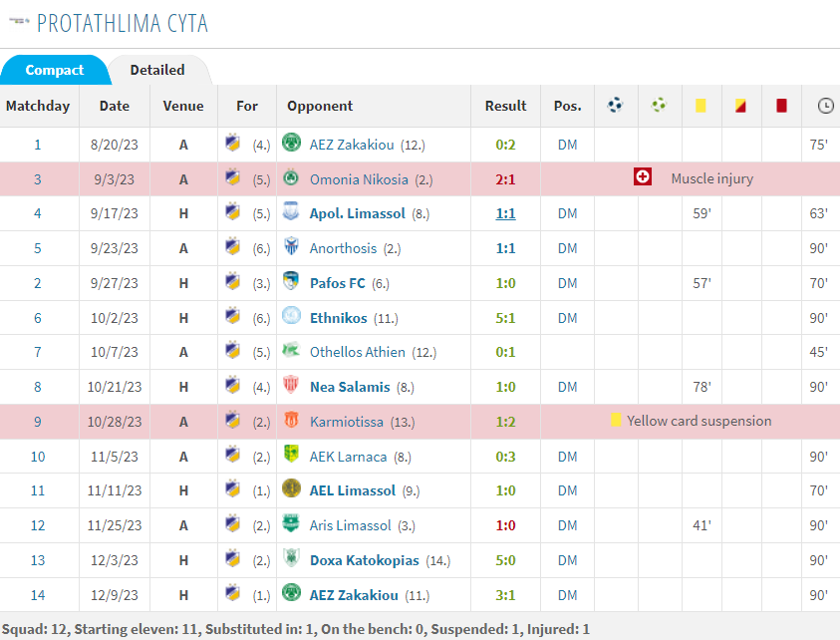Open the 5:0 result against Doxa Katokopias

click(x=506, y=560)
